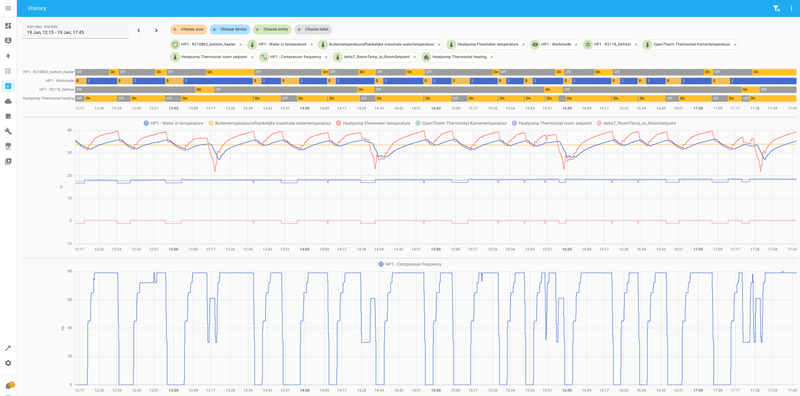Open the Choose label picker
Viewport: 800px width, 396px height.
313,30
